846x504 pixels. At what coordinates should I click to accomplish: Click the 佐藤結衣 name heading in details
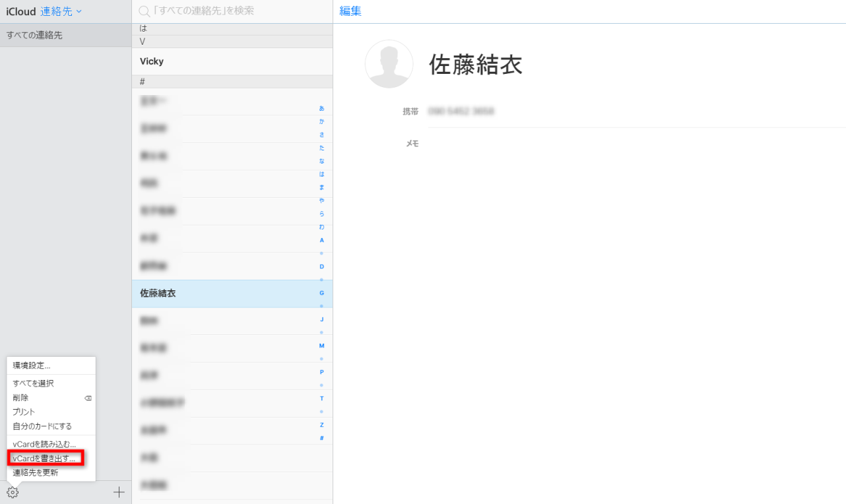(x=476, y=65)
